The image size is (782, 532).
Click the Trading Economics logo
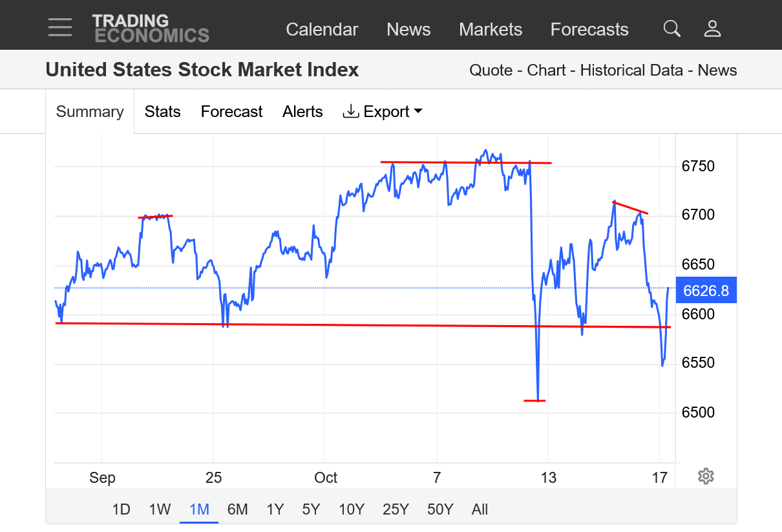click(x=151, y=28)
